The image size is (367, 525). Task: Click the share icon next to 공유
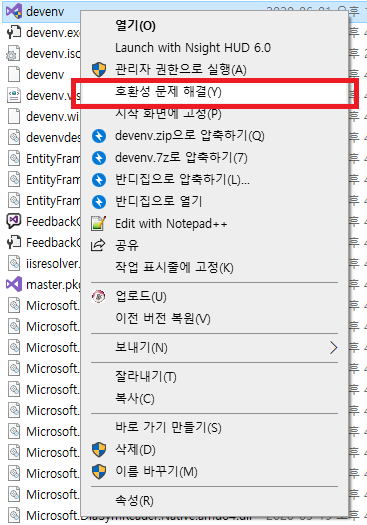(x=98, y=245)
